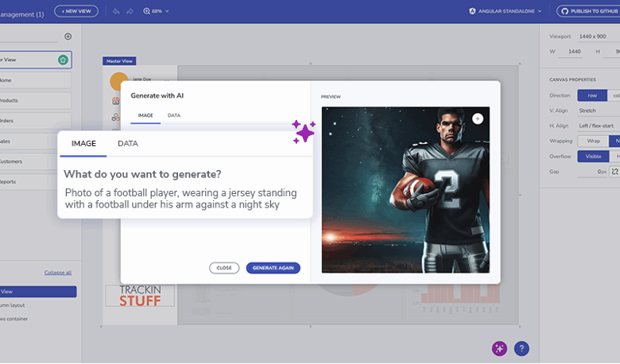Open the help question mark button
Image resolution: width=620 pixels, height=364 pixels.
pos(521,348)
